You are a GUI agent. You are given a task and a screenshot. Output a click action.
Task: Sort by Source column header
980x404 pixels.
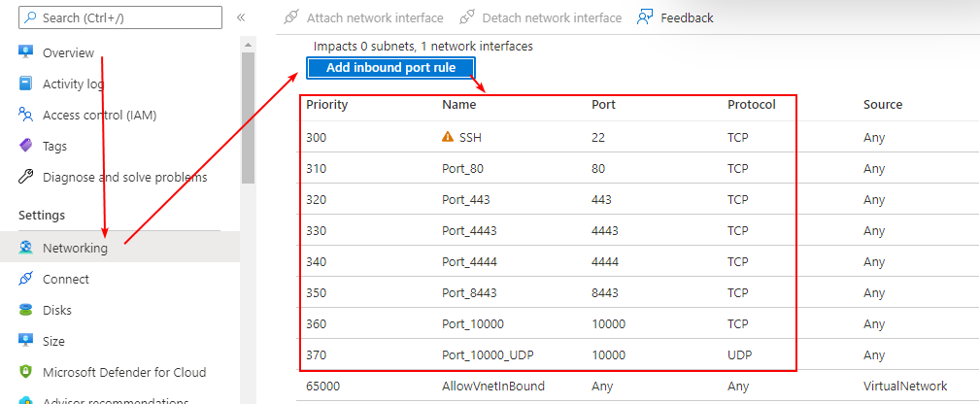[x=883, y=105]
